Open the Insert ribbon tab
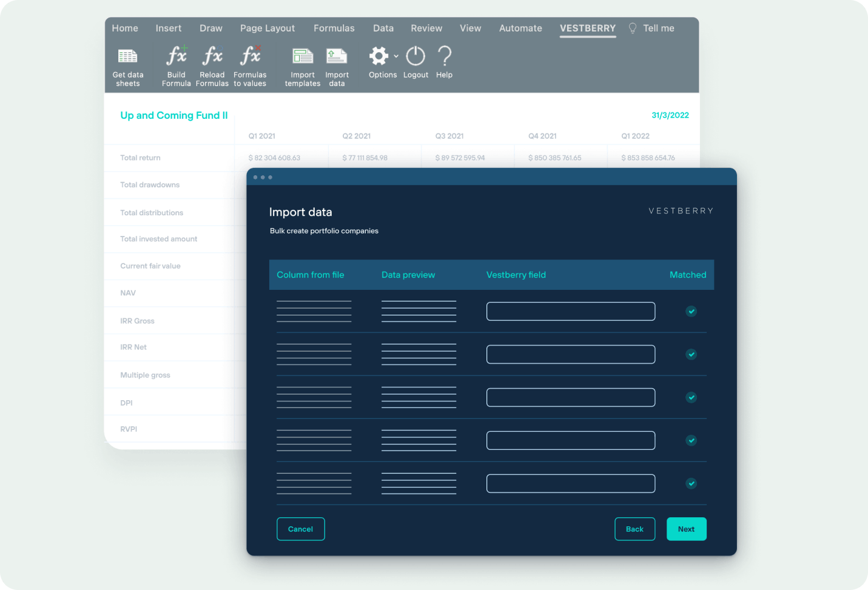 (169, 28)
